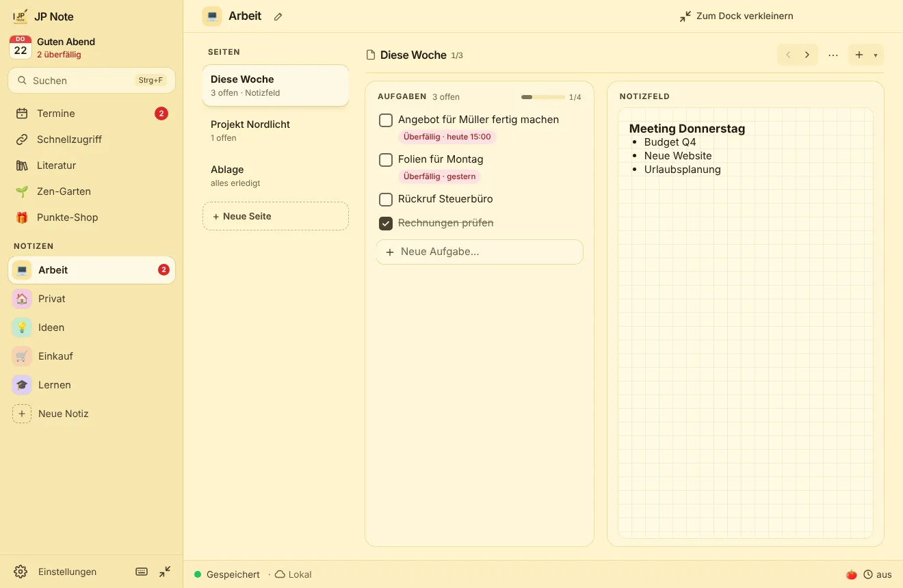Open the Einkauf notebook

(x=92, y=356)
